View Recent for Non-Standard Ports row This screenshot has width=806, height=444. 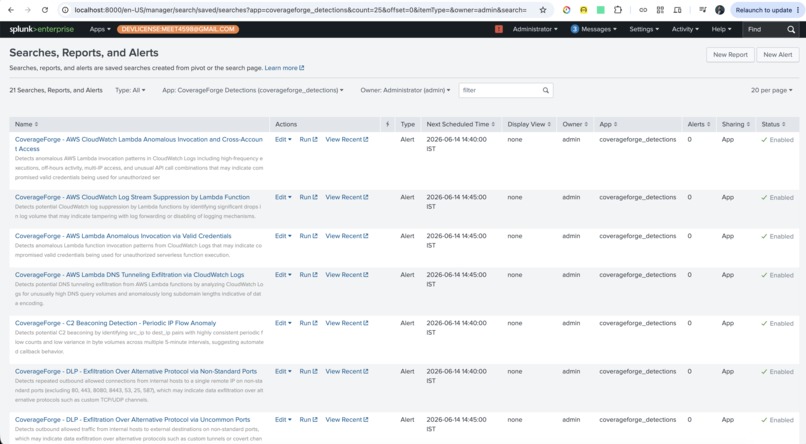347,372
